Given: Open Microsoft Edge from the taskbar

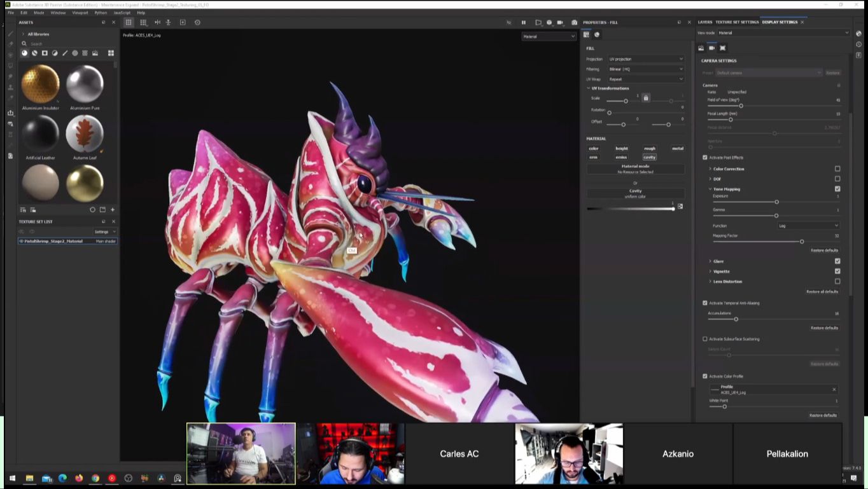Looking at the screenshot, I should (x=62, y=478).
